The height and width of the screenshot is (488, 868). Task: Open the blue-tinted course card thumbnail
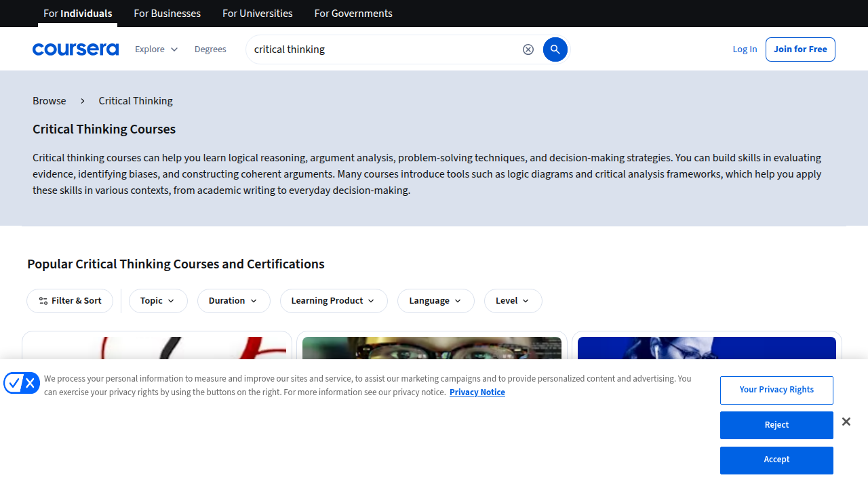(707, 348)
